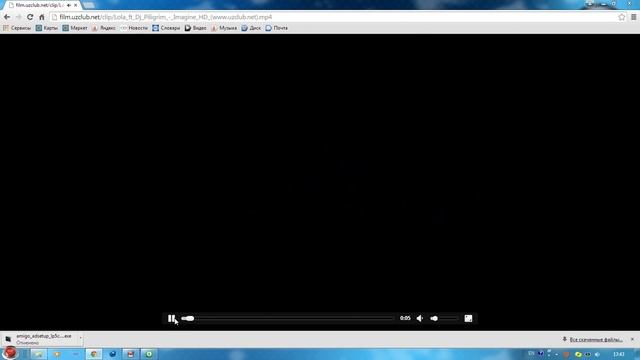This screenshot has height=360, width=640.
Task: Click the video time readout 0:05
Action: tap(405, 318)
